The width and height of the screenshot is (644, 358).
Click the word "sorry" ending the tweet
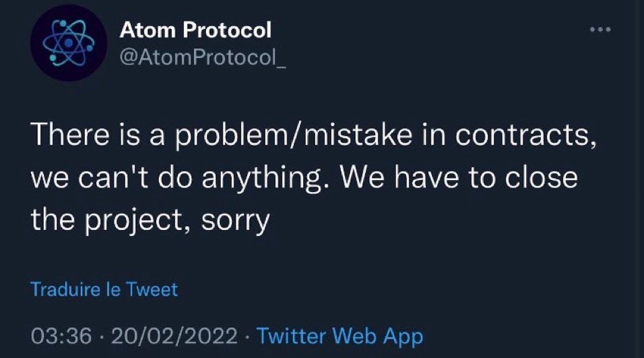[235, 220]
